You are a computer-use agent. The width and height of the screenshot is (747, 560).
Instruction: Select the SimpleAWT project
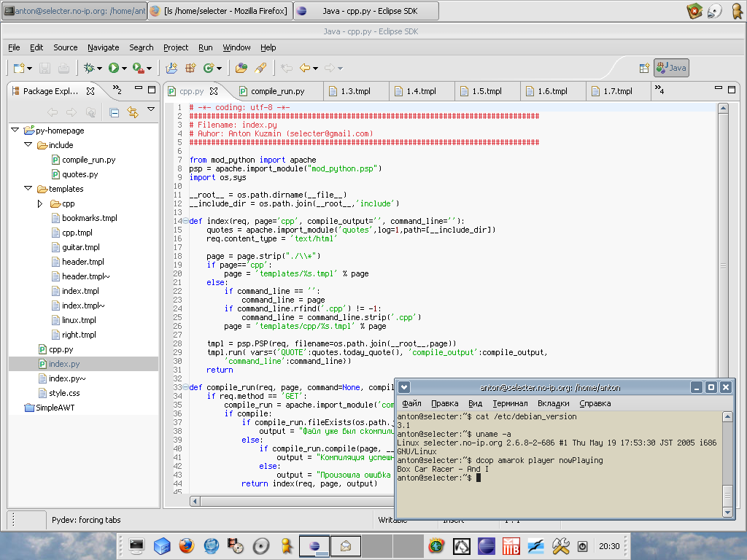coord(55,408)
